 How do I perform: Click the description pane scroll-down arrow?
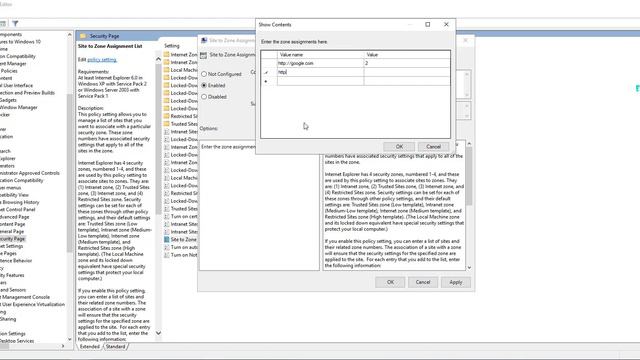tap(158, 333)
